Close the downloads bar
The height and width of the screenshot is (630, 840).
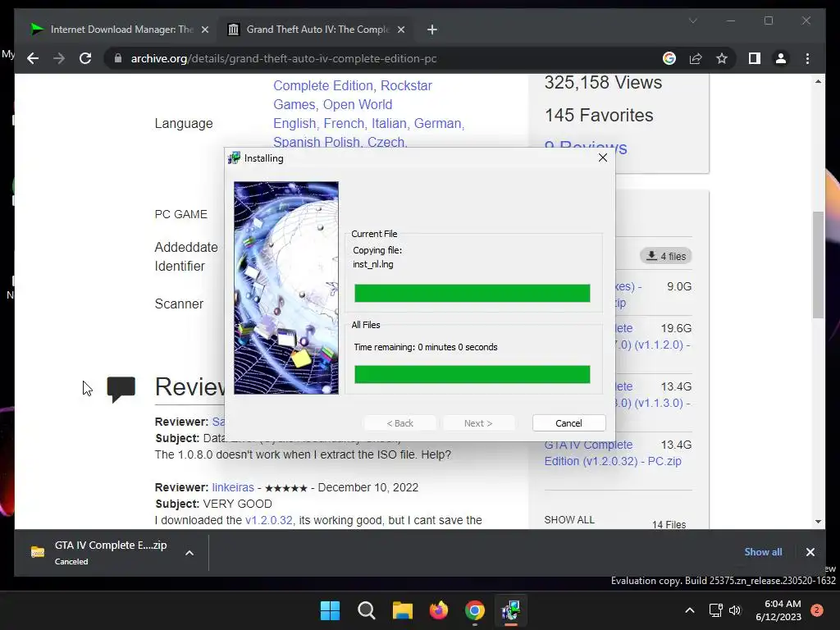pos(810,552)
